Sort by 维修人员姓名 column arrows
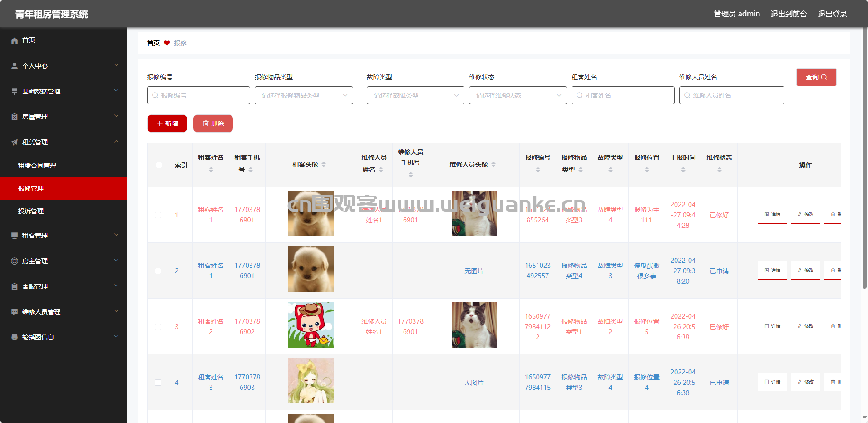The height and width of the screenshot is (423, 868). click(x=381, y=170)
